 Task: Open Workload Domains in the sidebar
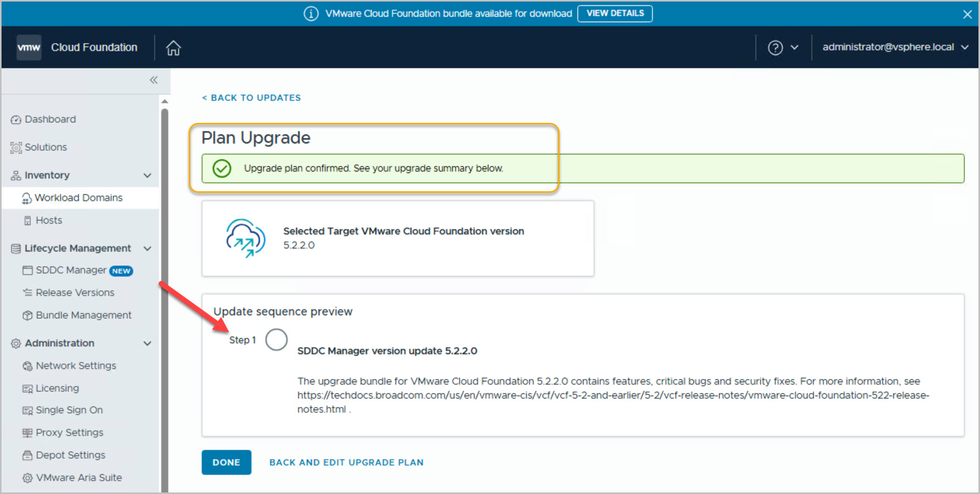pyautogui.click(x=78, y=198)
